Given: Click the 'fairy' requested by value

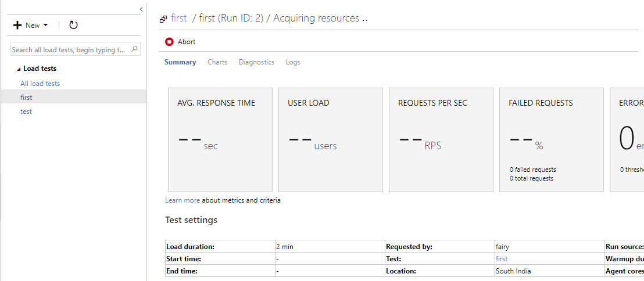Looking at the screenshot, I should click(502, 247).
